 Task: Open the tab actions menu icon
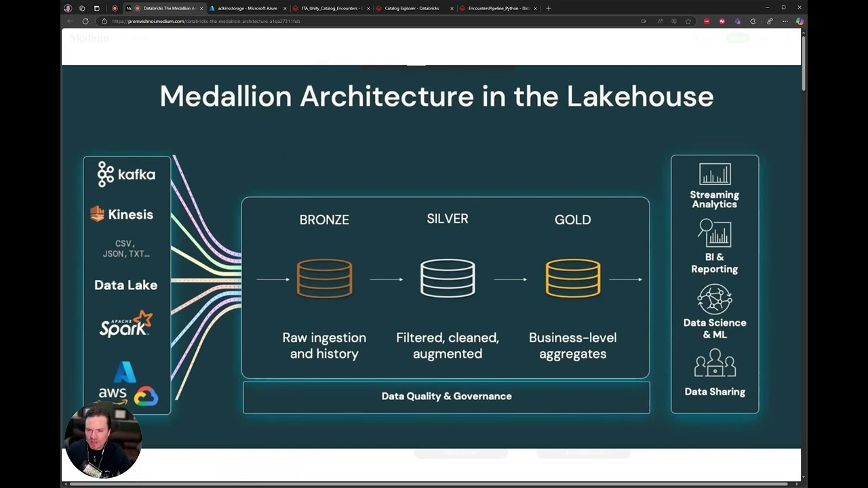click(96, 8)
